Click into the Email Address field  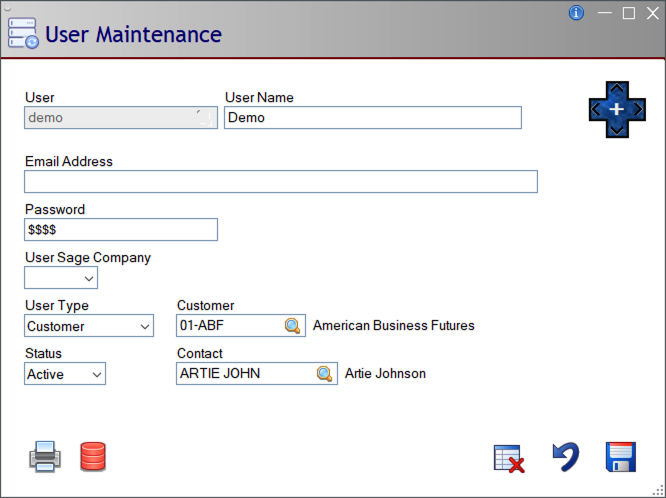point(280,181)
